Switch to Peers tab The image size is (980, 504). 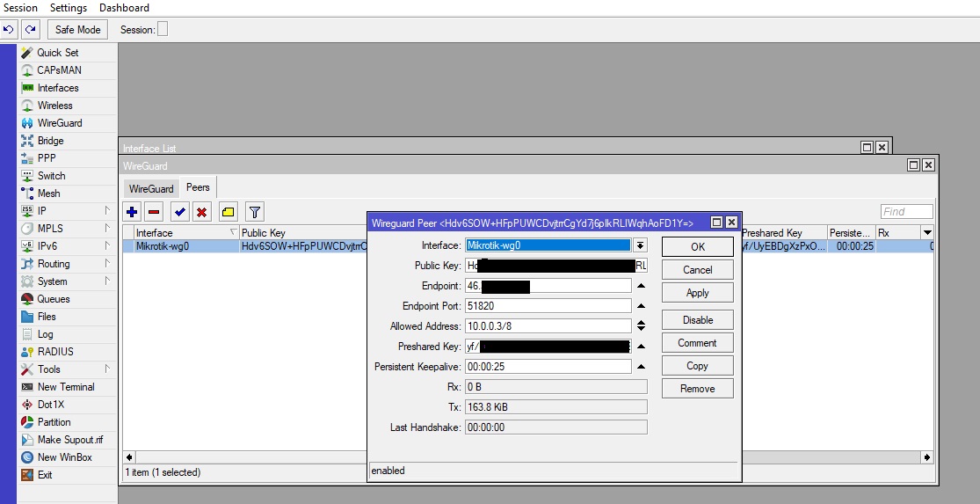(x=198, y=187)
